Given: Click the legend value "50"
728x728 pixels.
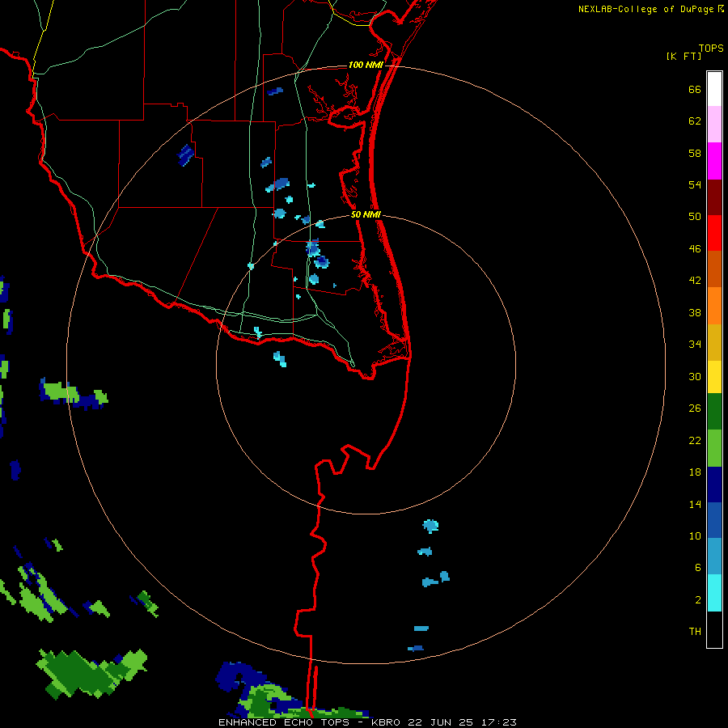Looking at the screenshot, I should [695, 217].
